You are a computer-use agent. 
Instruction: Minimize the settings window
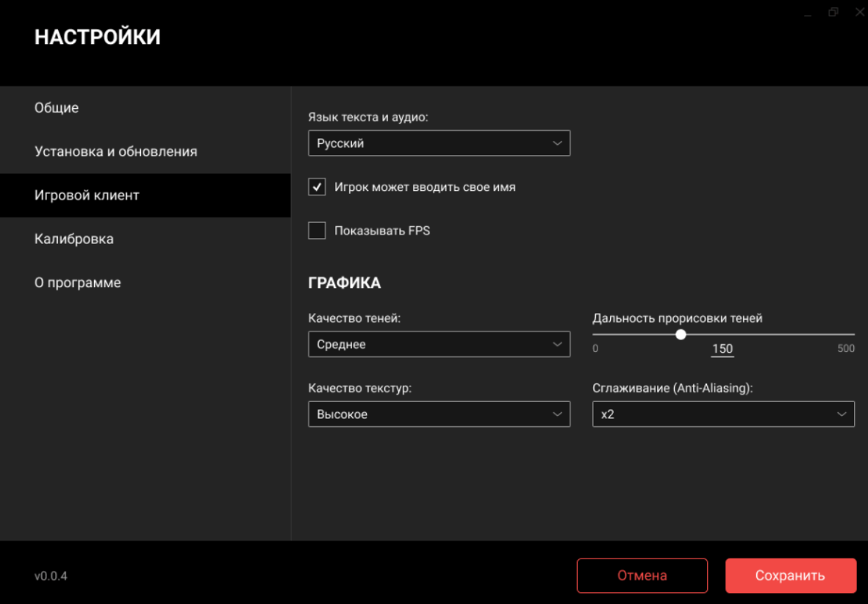tap(808, 13)
